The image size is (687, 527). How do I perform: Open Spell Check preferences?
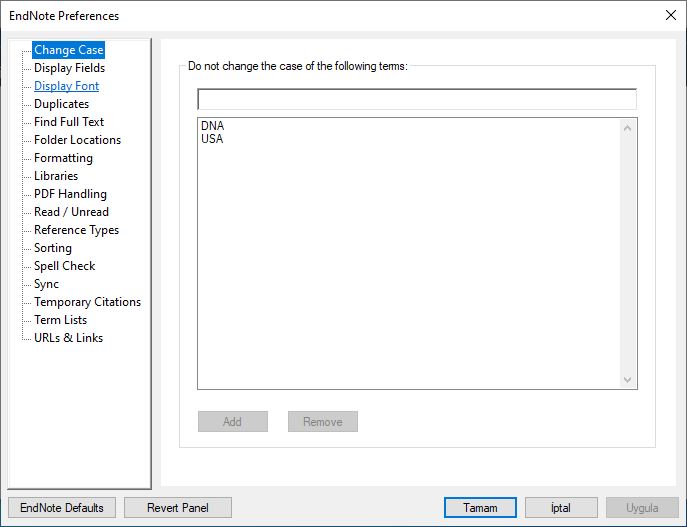pyautogui.click(x=64, y=265)
